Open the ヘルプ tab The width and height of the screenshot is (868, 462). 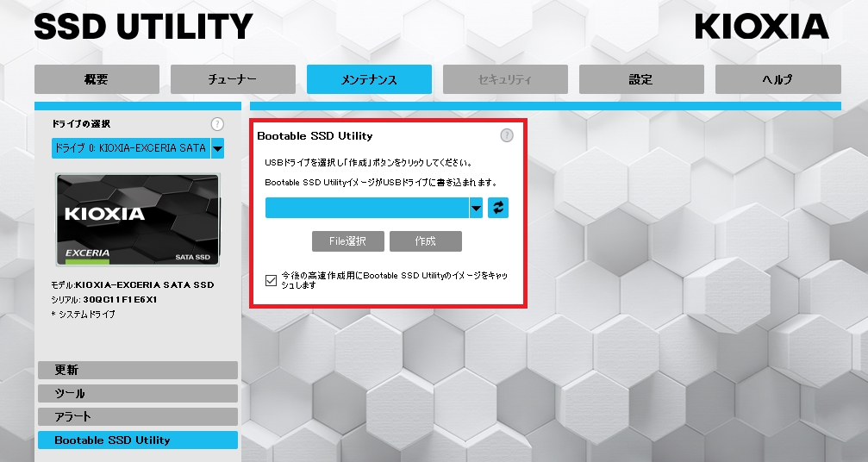click(x=778, y=79)
